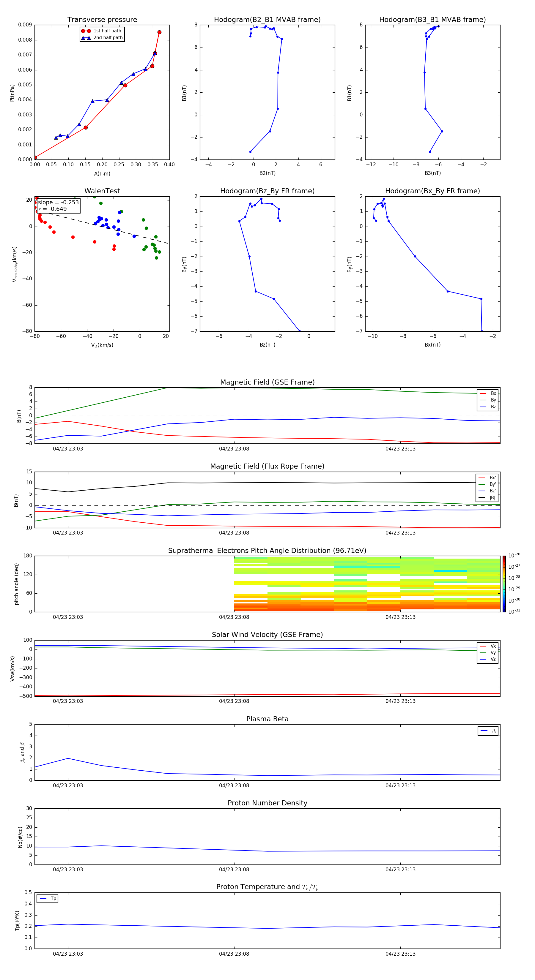Select the |B| legend entry
The image size is (535, 980).
click(x=487, y=498)
